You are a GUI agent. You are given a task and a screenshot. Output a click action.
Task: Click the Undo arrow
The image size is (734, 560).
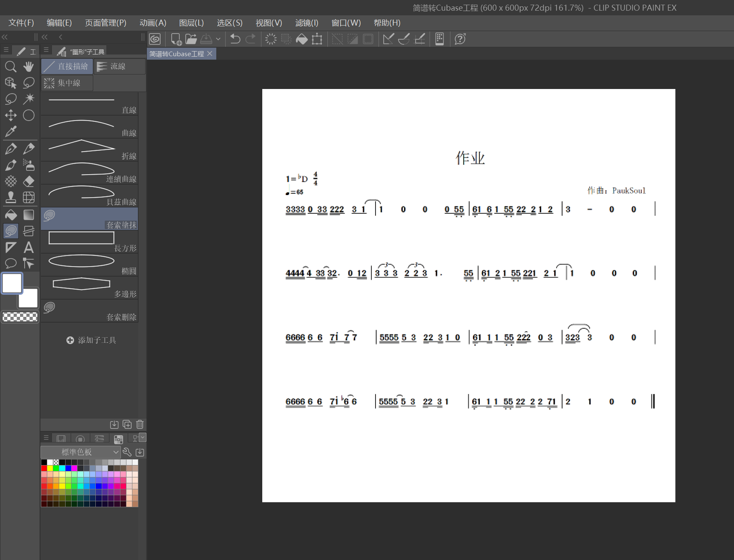(x=235, y=39)
